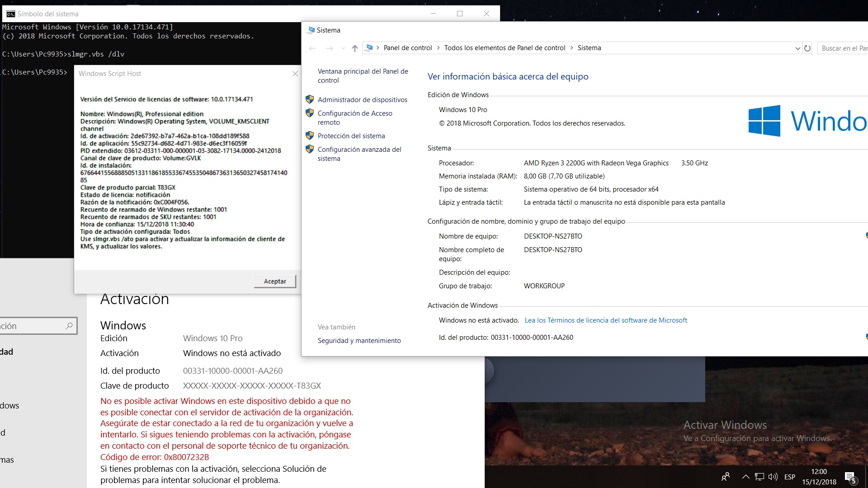Click shield icon beside Configuración de Acceso remoto
Screen dimensions: 868x488
pyautogui.click(x=310, y=113)
